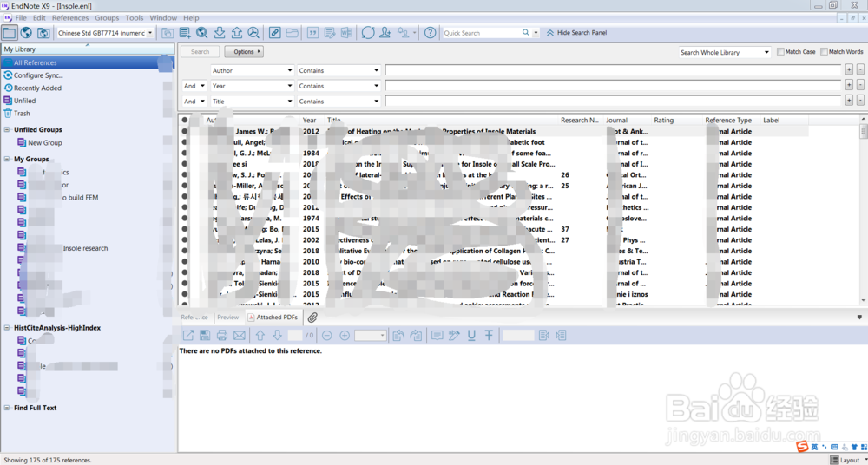Open Contains dropdown in Author row
Screen dimensions: 868x465
[x=339, y=71]
